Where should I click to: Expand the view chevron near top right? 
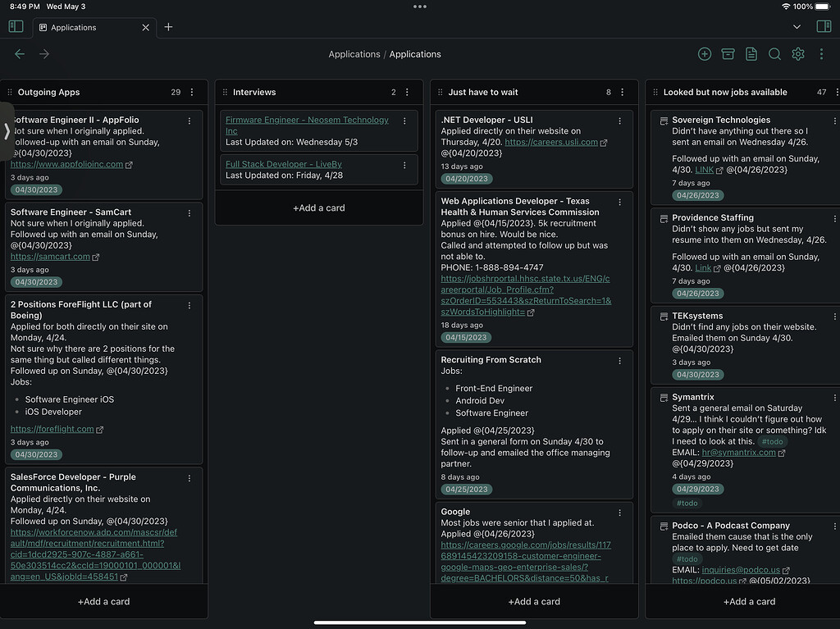click(796, 26)
